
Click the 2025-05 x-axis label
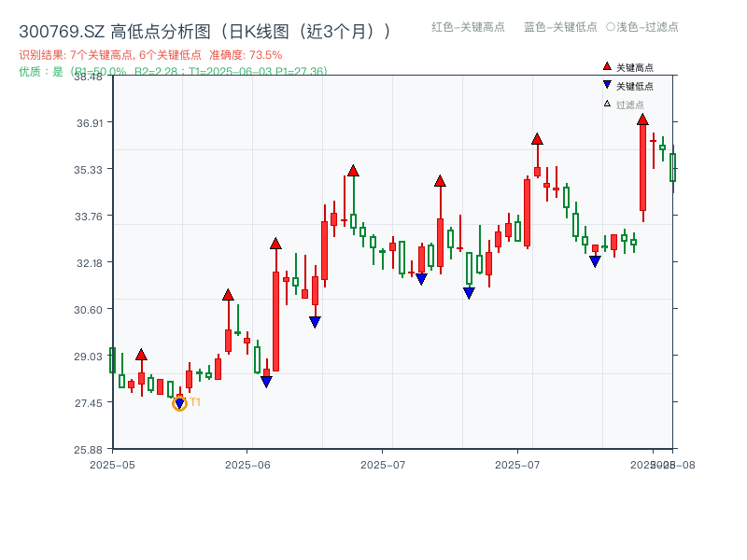110,461
